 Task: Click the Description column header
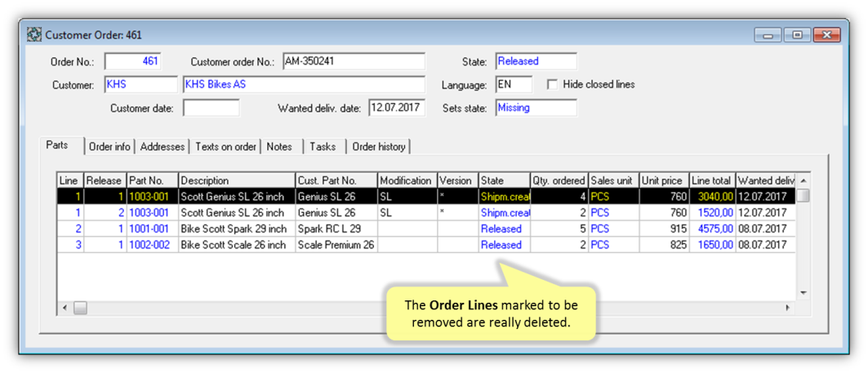[237, 180]
